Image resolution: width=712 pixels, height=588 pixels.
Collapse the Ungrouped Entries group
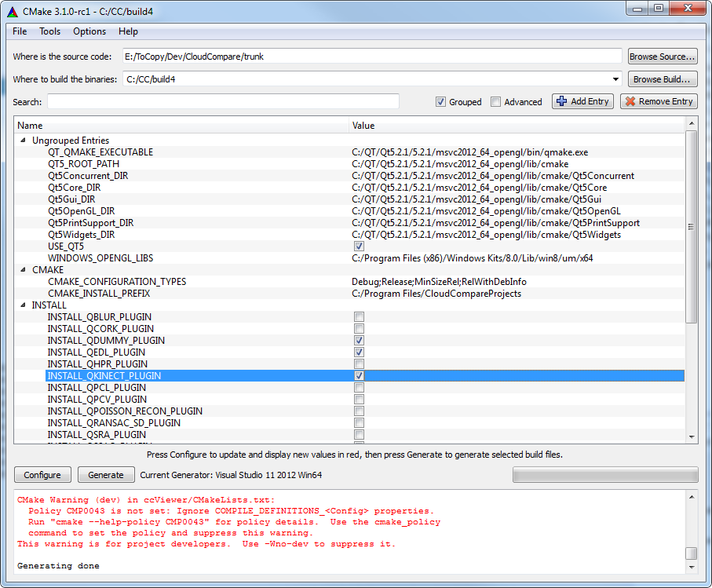click(22, 140)
